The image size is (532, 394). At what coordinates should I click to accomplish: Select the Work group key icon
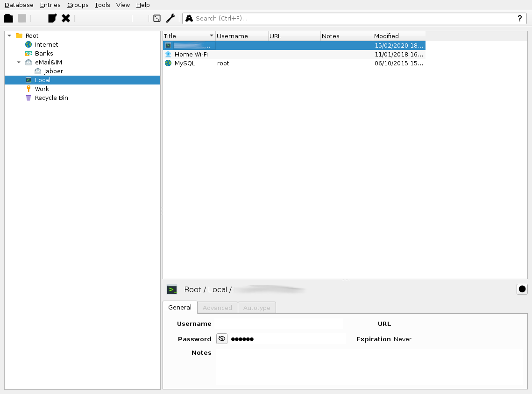pos(28,89)
